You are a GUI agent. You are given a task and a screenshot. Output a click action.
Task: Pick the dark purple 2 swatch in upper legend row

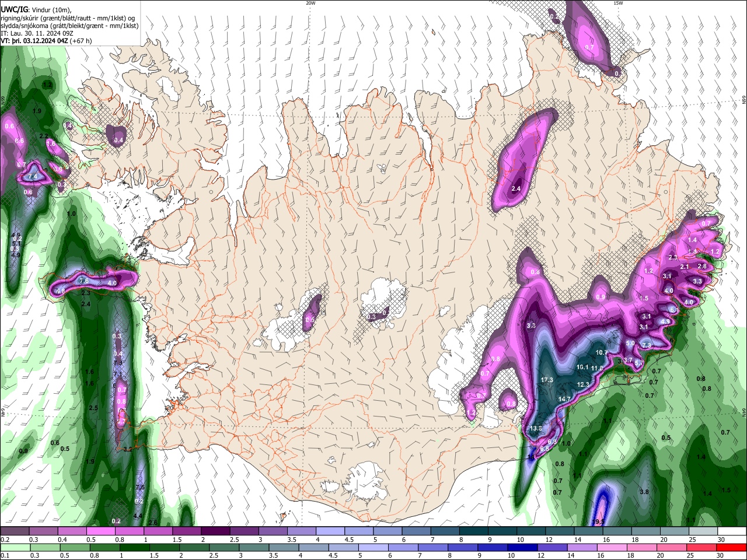(215, 531)
